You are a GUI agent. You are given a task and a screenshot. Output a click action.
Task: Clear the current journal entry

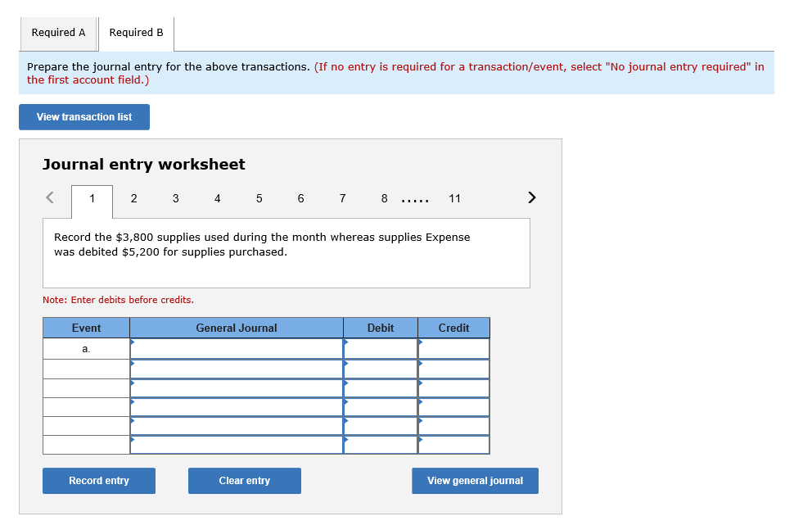click(244, 480)
